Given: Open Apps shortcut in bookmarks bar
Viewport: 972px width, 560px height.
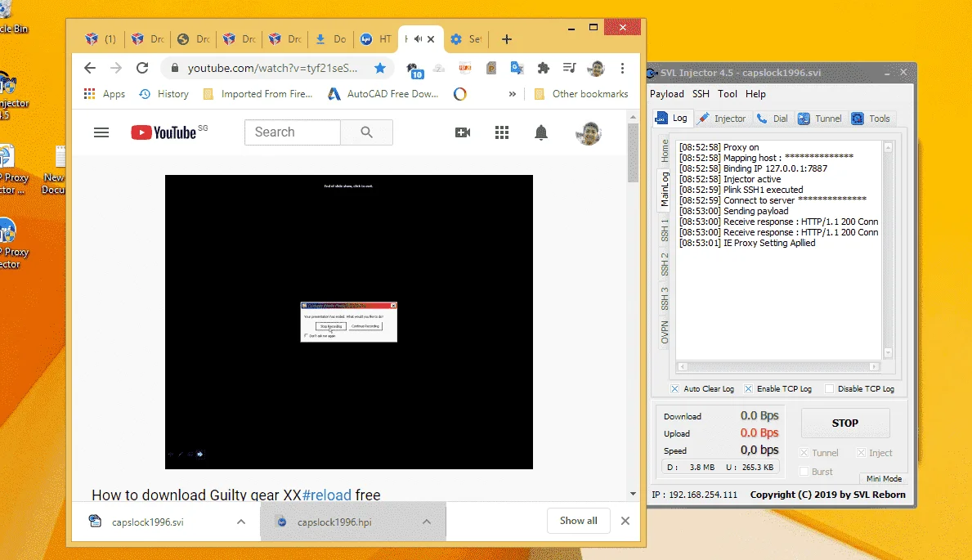Looking at the screenshot, I should pyautogui.click(x=104, y=94).
